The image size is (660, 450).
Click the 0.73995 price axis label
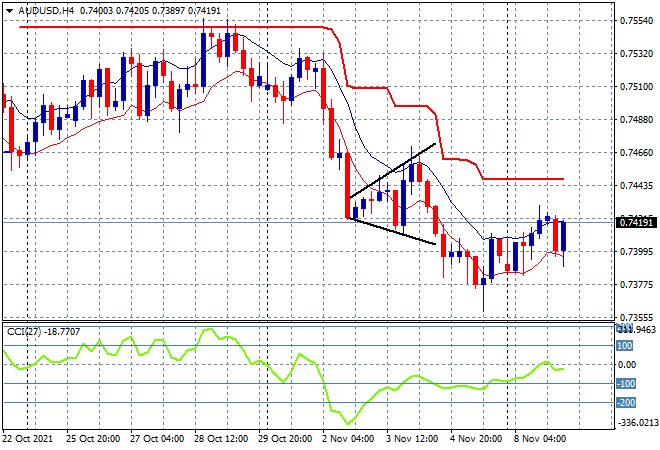(x=636, y=251)
